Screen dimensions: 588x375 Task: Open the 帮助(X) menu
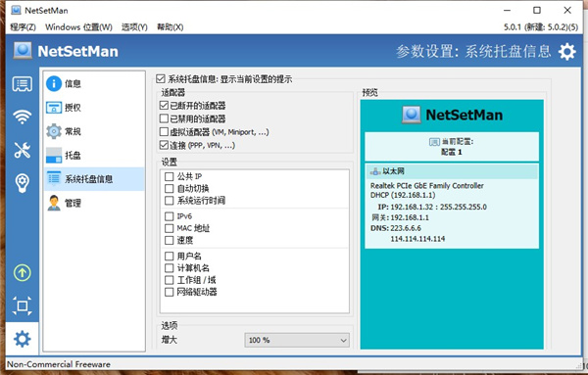[x=170, y=27]
